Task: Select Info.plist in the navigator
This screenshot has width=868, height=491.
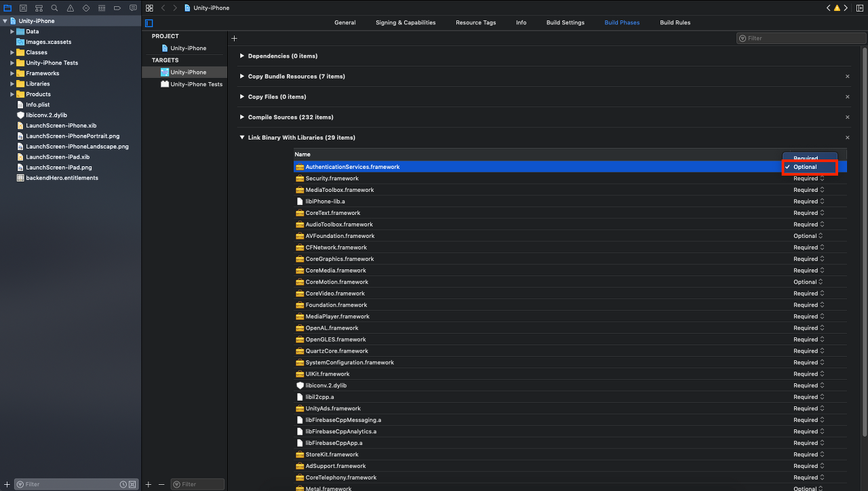Action: click(x=38, y=105)
